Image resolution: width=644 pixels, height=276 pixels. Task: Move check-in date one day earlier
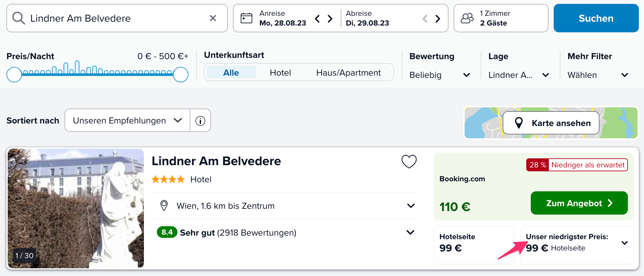pos(317,18)
